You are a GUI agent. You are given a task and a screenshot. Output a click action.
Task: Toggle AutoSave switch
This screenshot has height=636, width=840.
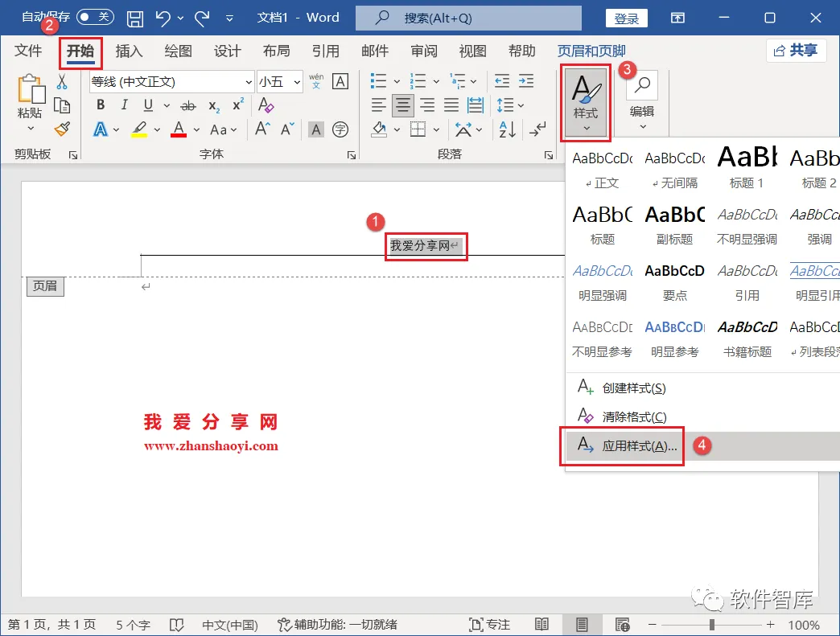(x=95, y=17)
